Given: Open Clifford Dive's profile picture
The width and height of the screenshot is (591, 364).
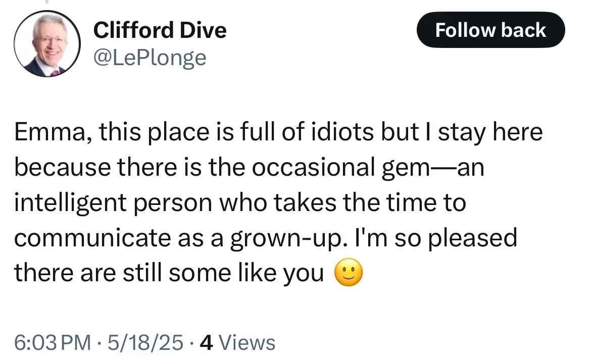Looking at the screenshot, I should tap(46, 44).
